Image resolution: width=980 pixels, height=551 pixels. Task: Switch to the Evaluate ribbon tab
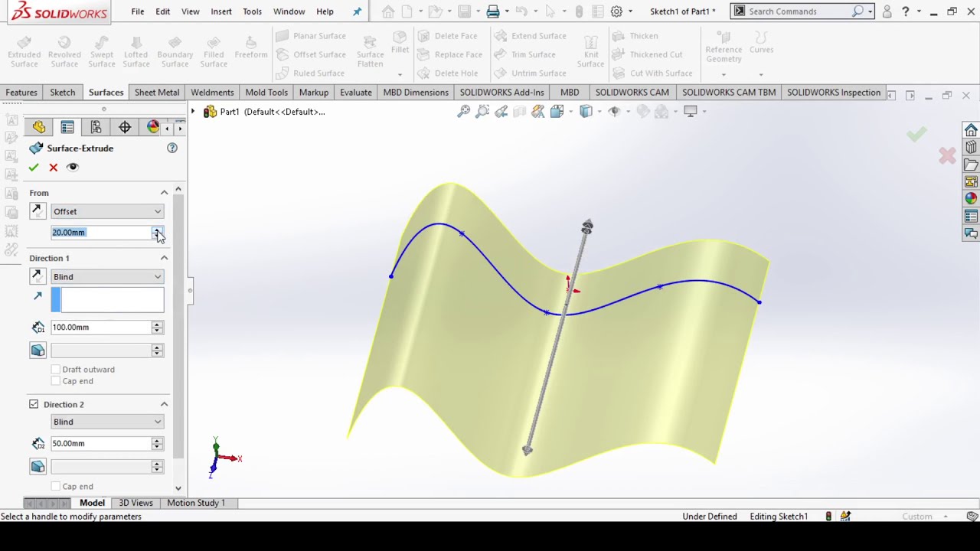click(356, 93)
